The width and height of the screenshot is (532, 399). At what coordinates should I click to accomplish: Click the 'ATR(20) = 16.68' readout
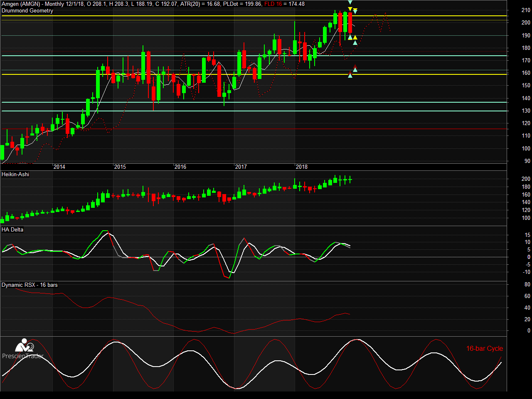point(200,4)
